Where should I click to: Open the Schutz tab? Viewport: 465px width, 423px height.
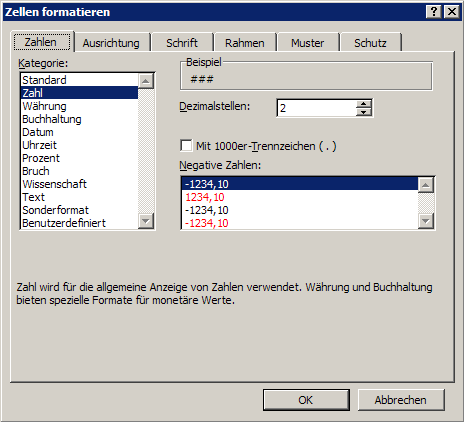pyautogui.click(x=370, y=43)
